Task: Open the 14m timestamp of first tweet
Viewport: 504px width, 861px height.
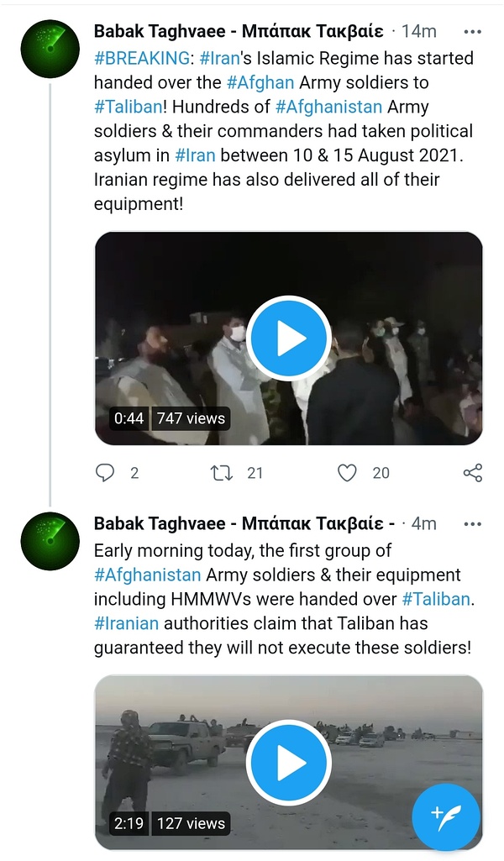Action: 418,32
